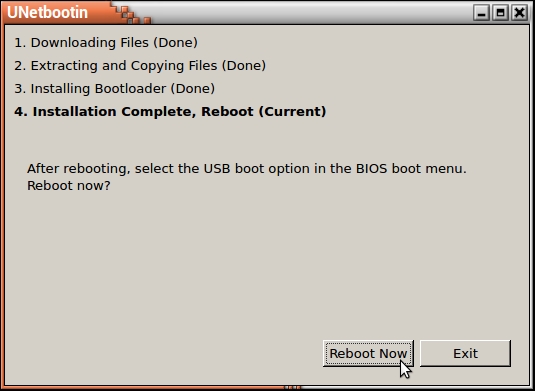535x391 pixels.
Task: Click the bold Installation Complete, Reboot step
Action: tap(170, 112)
